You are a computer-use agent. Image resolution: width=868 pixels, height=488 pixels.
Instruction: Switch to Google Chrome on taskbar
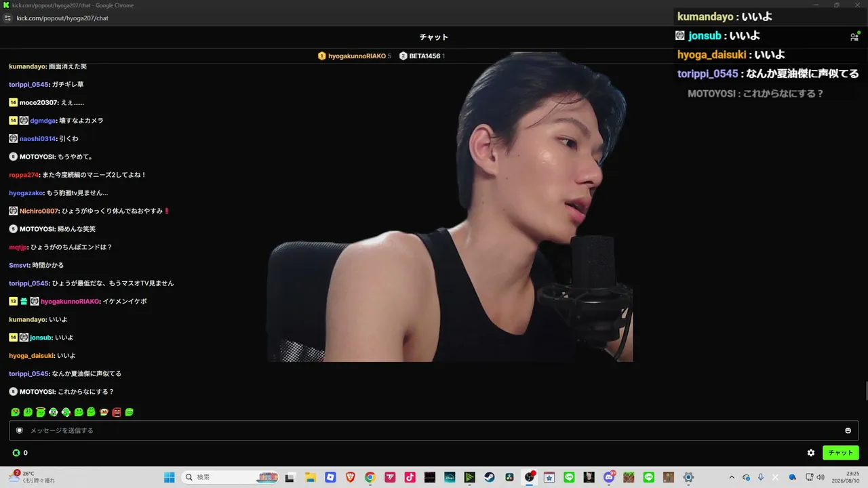tap(370, 477)
